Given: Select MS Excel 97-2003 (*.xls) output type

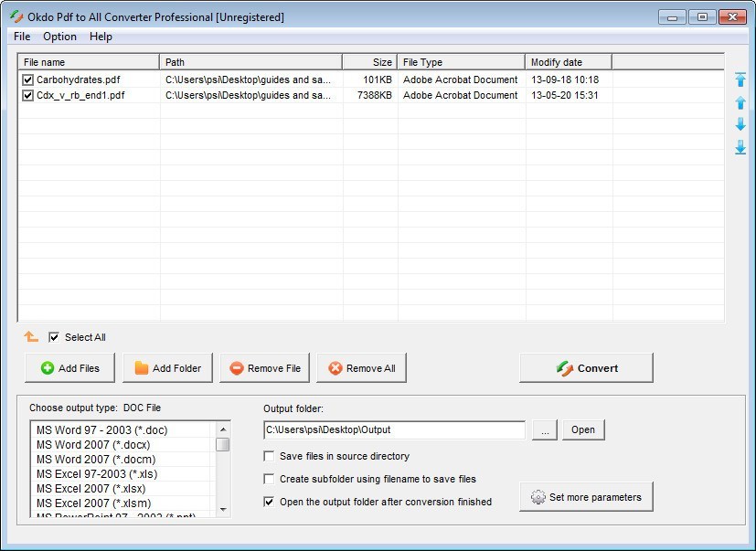Looking at the screenshot, I should click(97, 474).
